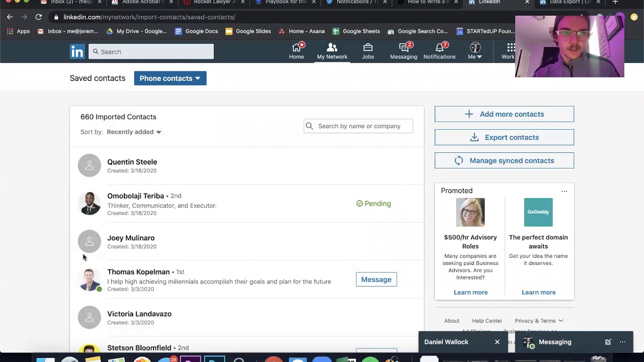Expand the Phone contacts dropdown
644x362 pixels.
tap(170, 78)
